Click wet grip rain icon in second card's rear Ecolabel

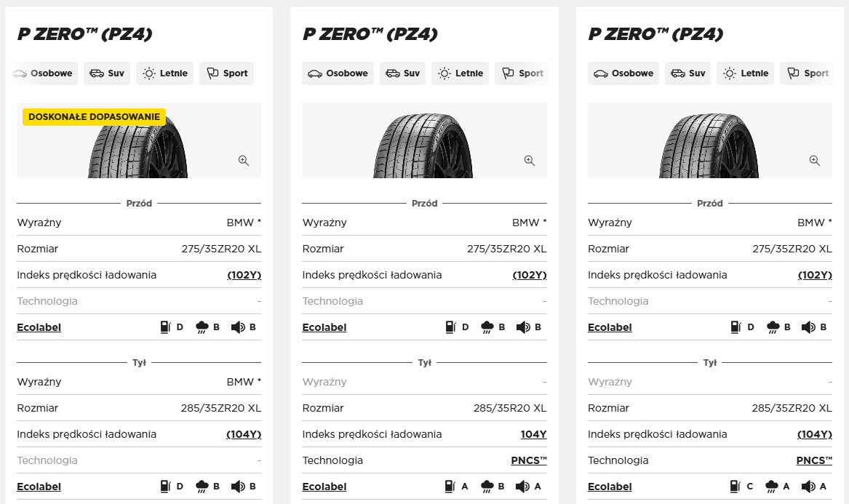487,486
